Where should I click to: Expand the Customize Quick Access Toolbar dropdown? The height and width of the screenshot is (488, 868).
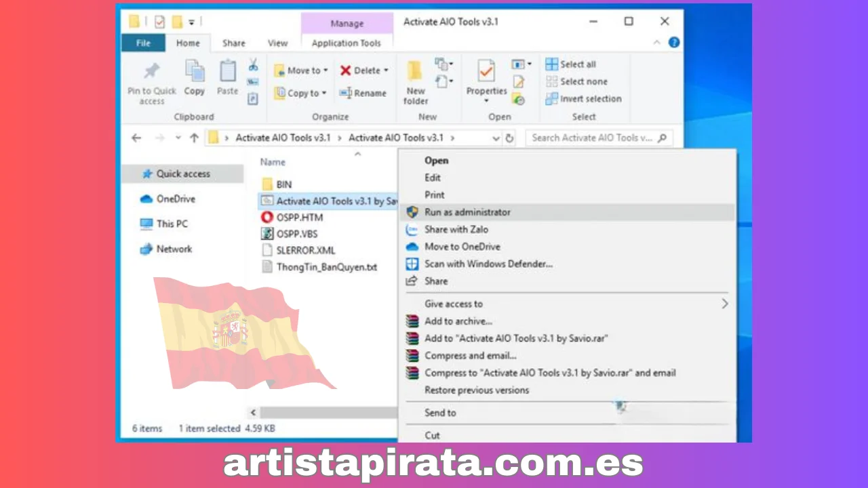point(192,22)
